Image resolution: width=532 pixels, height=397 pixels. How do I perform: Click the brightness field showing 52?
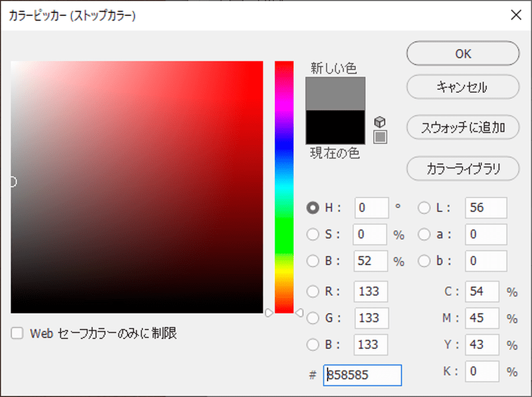tap(371, 261)
